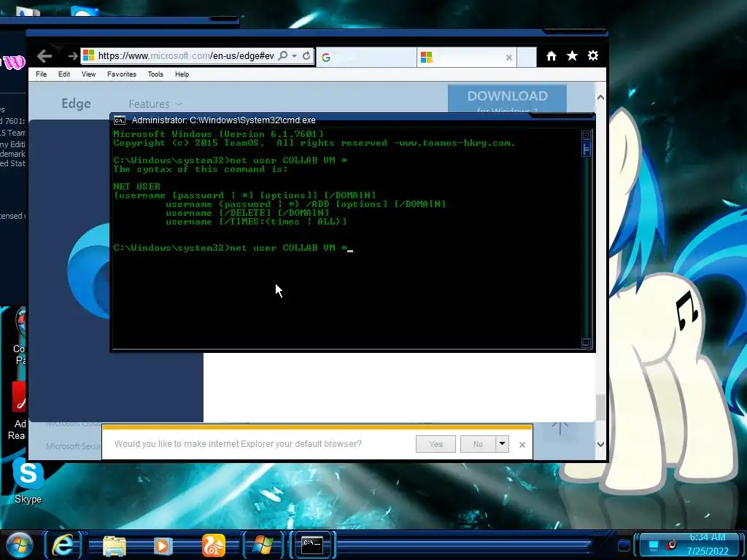This screenshot has width=747, height=560.
Task: Close the active Microsoft tab
Action: [x=508, y=58]
